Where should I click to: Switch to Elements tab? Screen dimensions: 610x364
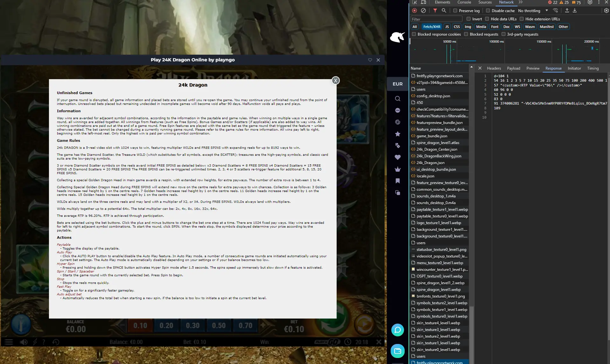tap(442, 2)
